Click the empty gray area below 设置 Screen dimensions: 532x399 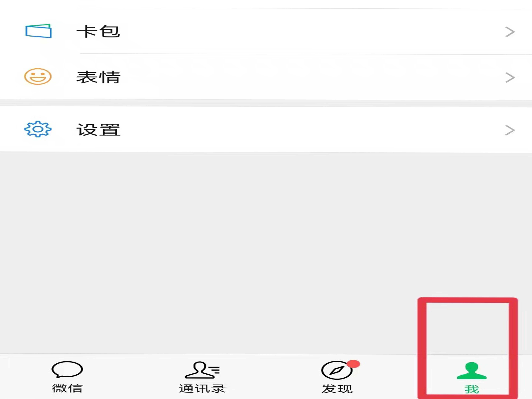207,252
